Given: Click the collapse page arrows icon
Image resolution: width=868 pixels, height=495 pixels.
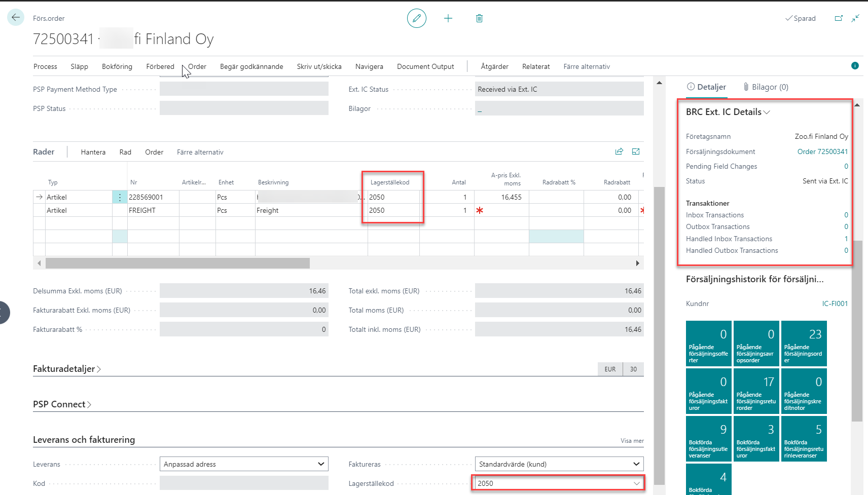Looking at the screenshot, I should 855,18.
